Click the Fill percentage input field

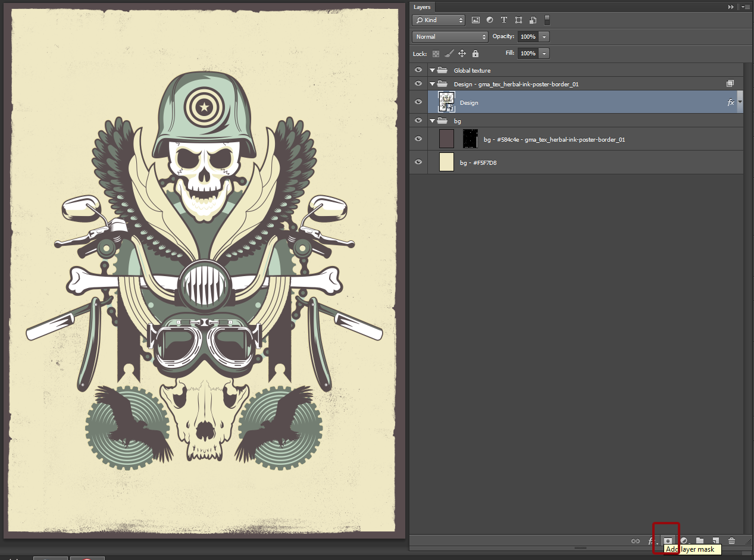coord(528,54)
